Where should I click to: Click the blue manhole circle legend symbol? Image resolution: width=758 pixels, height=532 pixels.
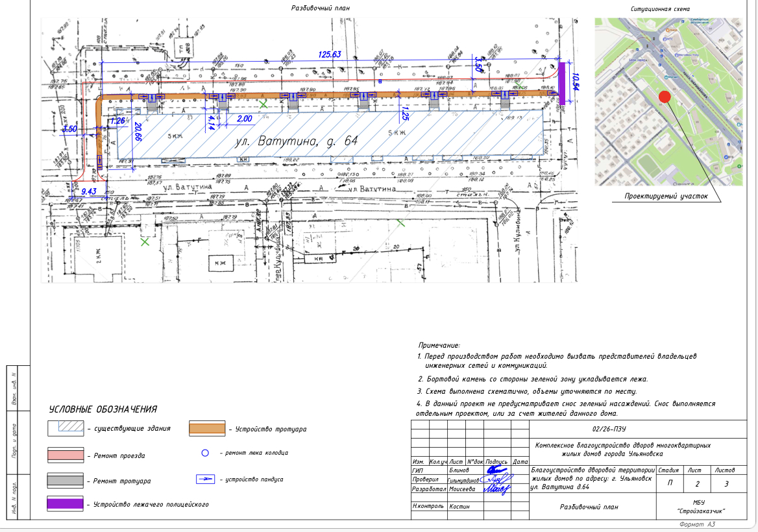click(204, 452)
